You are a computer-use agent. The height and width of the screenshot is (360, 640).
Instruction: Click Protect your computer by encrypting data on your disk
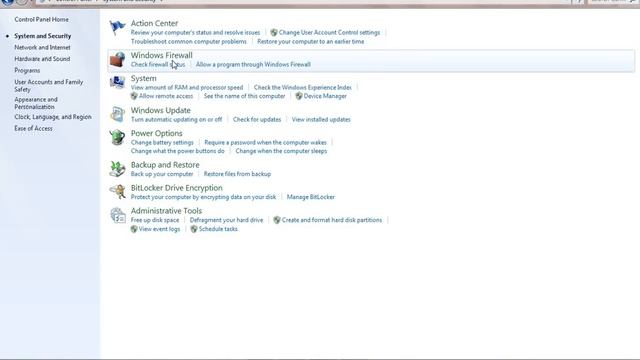[203, 197]
